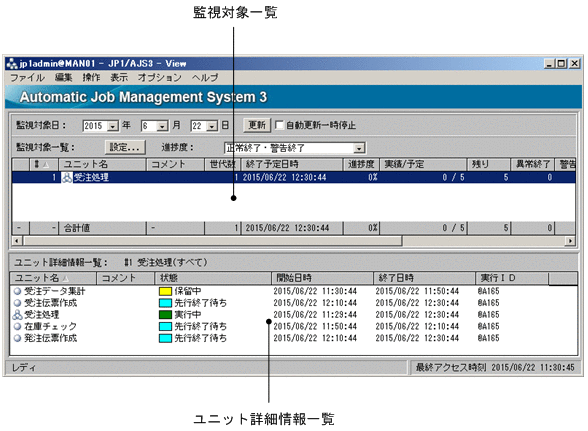This screenshot has width=588, height=431.
Task: Click the 最終アクセス時刻 status bar entry
Action: tap(495, 368)
